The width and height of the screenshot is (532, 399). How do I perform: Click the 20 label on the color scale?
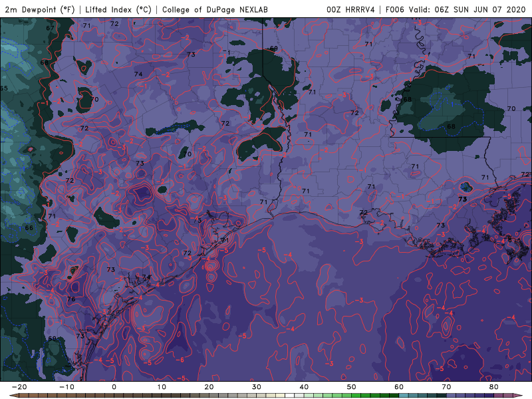(x=209, y=387)
